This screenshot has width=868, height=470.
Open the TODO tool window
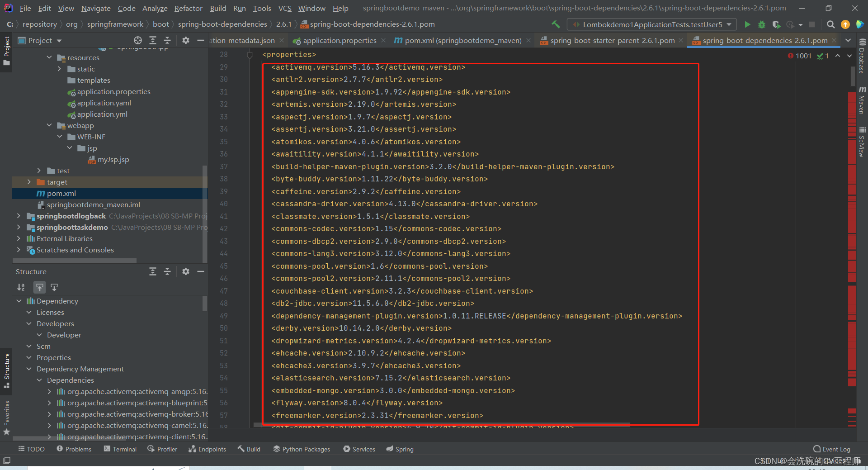31,449
